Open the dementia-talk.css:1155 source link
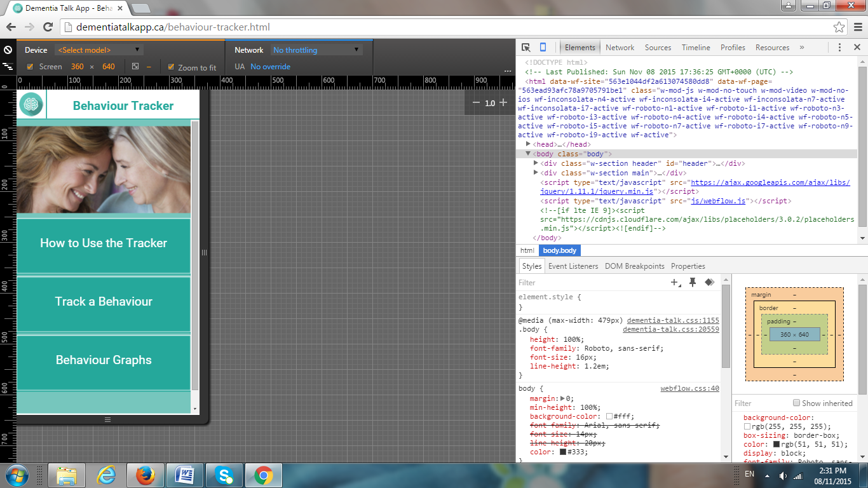868x488 pixels. (673, 321)
